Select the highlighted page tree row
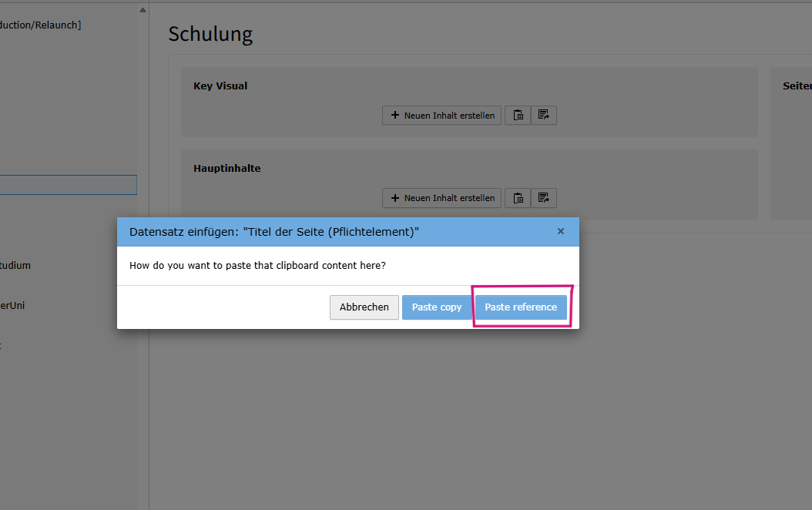Image resolution: width=812 pixels, height=510 pixels. point(68,185)
